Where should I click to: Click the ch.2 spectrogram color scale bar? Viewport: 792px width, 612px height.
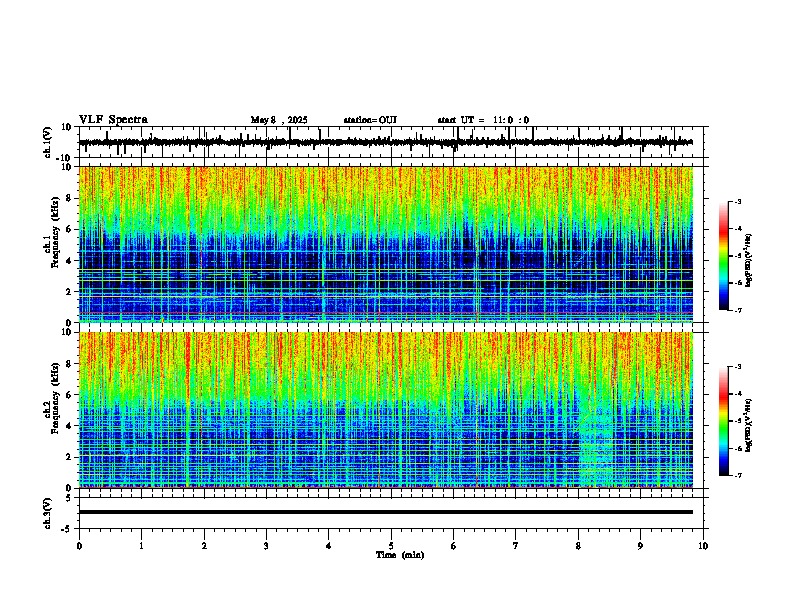pos(723,421)
